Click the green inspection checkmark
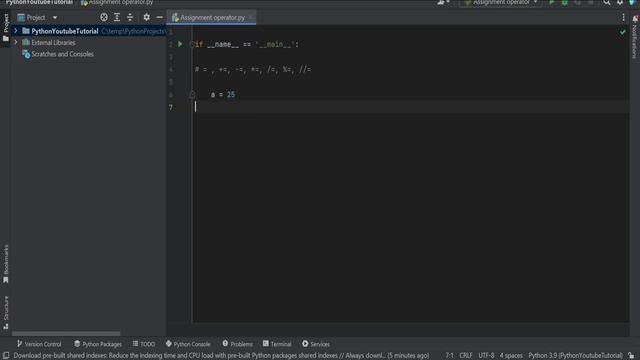The height and width of the screenshot is (360, 640). 622,32
